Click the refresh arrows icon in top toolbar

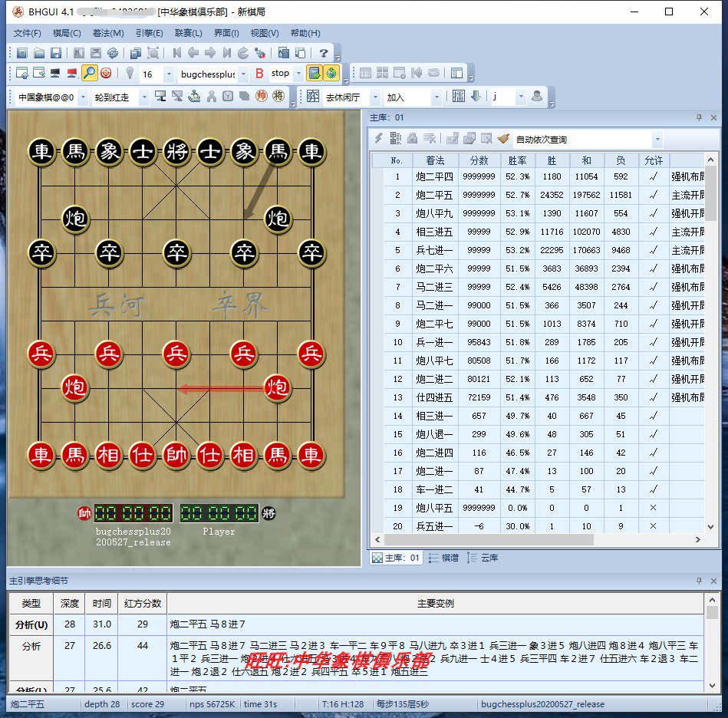pyautogui.click(x=113, y=53)
